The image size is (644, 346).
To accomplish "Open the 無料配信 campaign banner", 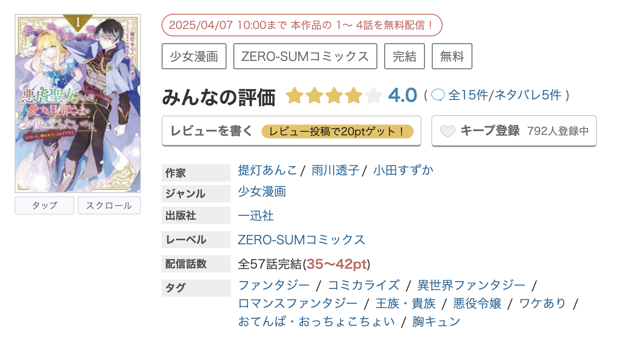I will tap(301, 25).
